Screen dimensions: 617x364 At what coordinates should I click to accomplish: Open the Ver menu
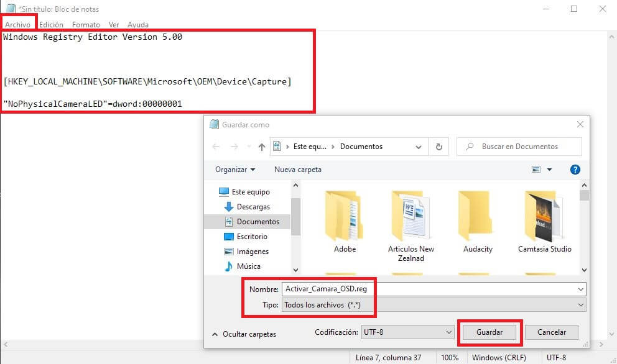point(114,24)
